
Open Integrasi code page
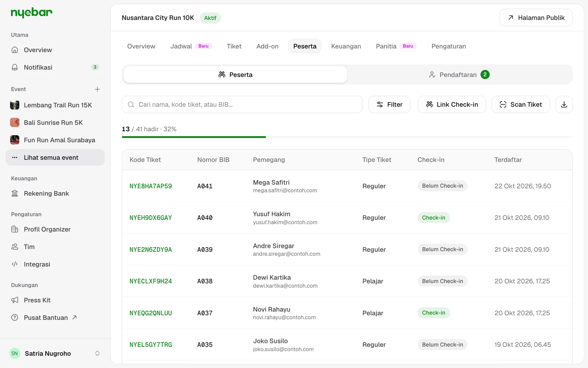pyautogui.click(x=55, y=264)
